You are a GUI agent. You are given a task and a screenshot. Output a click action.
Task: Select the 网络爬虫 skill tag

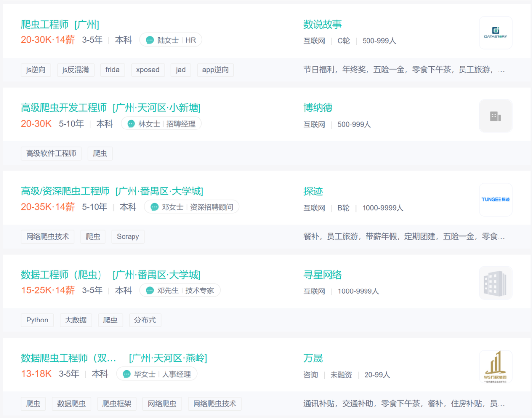(162, 403)
